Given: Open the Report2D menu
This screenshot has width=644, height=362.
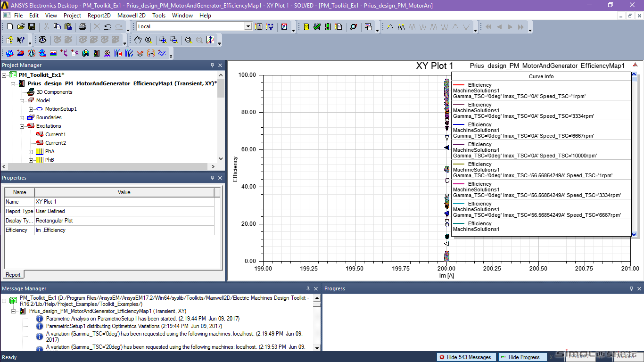Looking at the screenshot, I should point(99,16).
